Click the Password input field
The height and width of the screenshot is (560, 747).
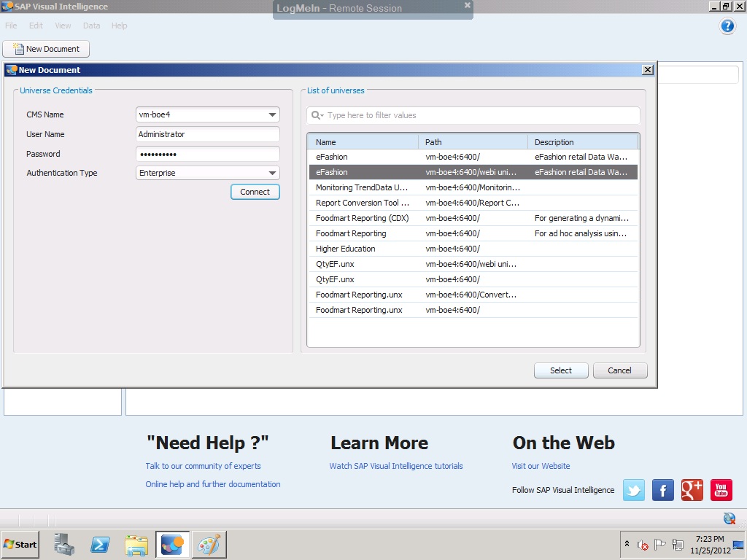[x=208, y=154]
